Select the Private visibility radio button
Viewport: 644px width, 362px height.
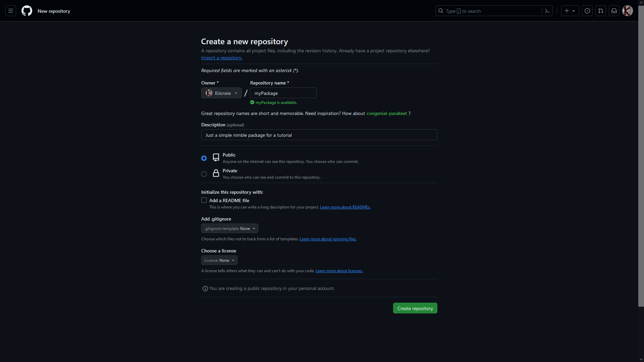click(x=204, y=174)
